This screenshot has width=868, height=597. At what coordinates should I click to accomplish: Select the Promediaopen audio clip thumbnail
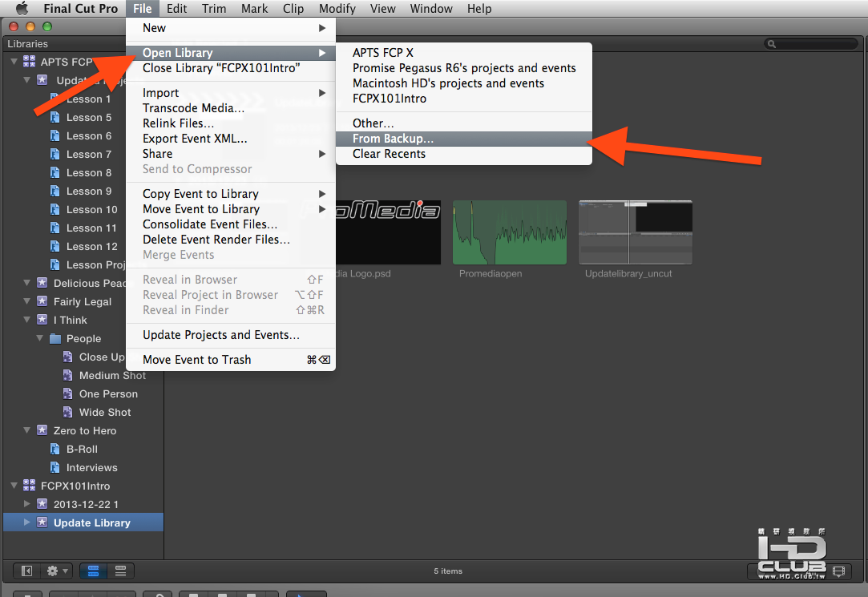(x=509, y=232)
